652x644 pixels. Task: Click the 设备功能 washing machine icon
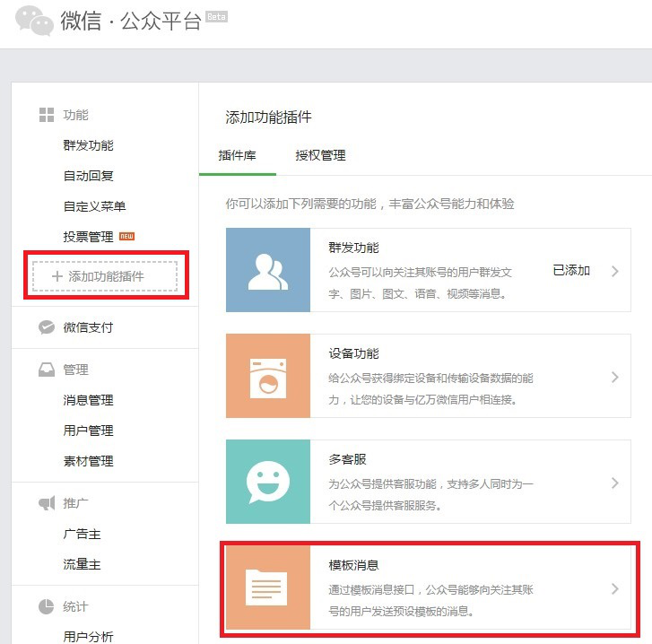(x=268, y=376)
